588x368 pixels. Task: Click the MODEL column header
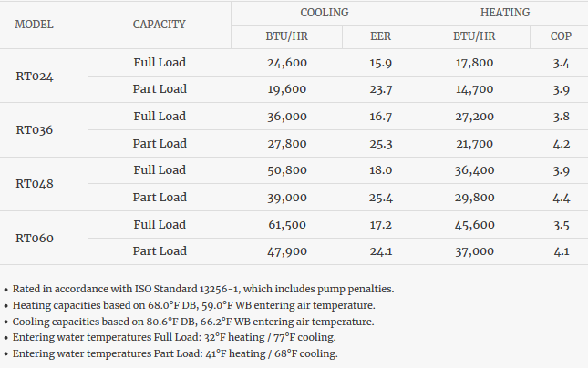click(35, 25)
